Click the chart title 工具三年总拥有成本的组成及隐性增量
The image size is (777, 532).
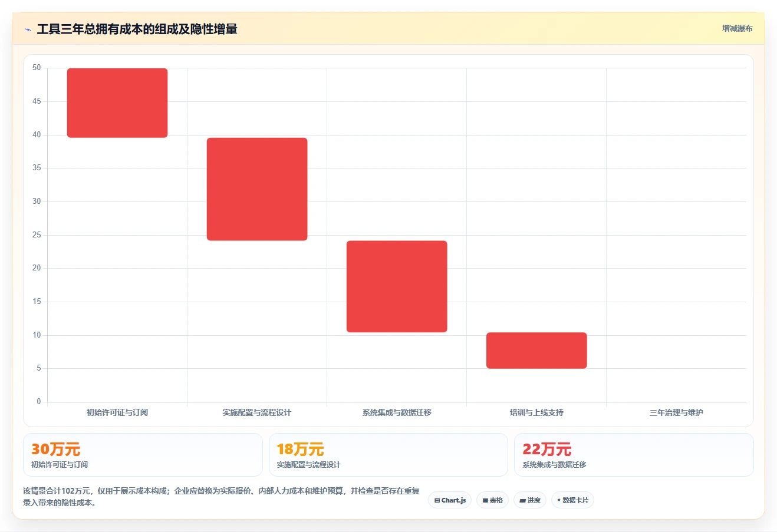(x=137, y=29)
